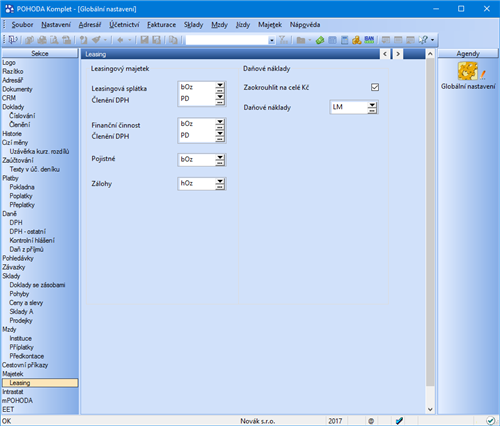
Task: Open the Nastavení menu
Action: pyautogui.click(x=56, y=25)
